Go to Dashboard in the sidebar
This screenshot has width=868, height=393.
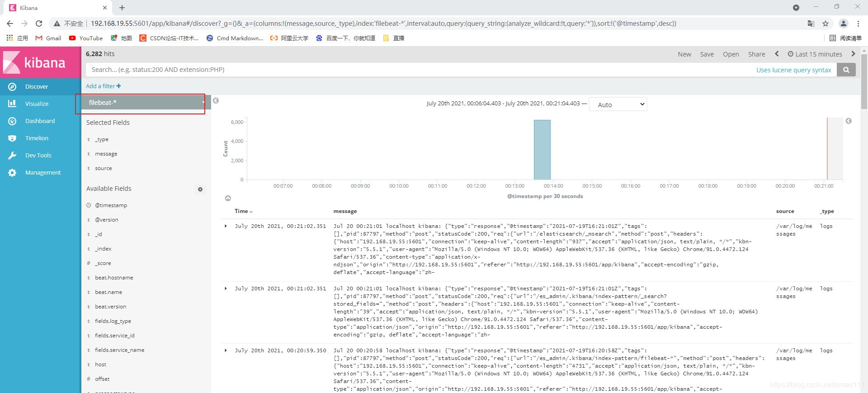[x=40, y=121]
